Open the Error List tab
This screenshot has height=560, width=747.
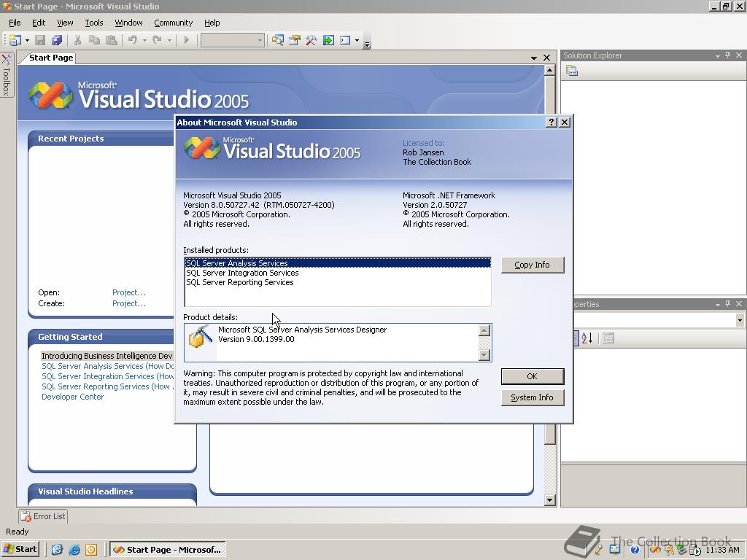43,516
